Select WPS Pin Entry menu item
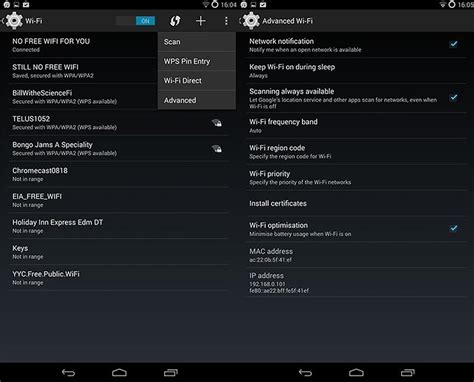Screen dimensions: 474x382 [197, 61]
